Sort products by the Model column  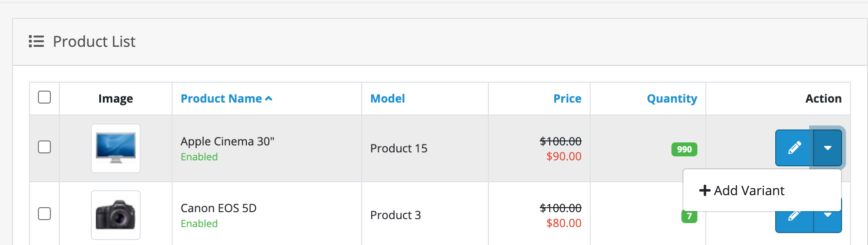(x=388, y=99)
